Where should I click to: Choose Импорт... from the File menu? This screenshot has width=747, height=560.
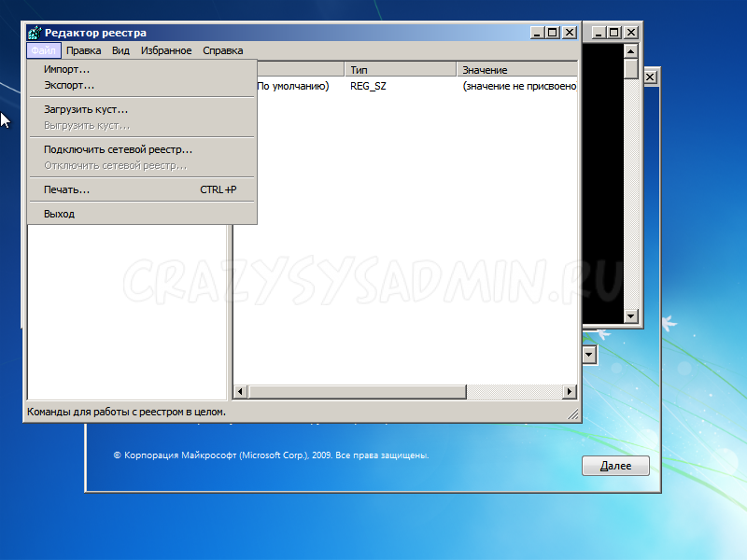coord(67,69)
